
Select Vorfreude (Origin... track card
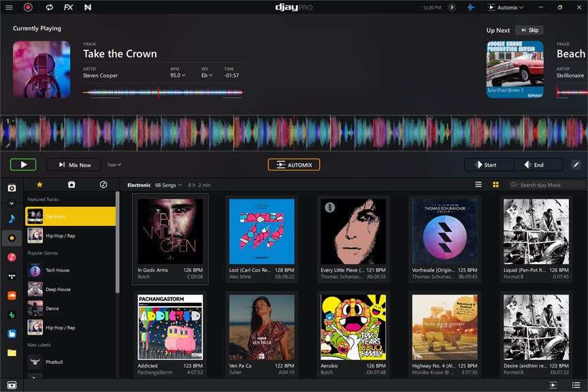click(x=445, y=240)
